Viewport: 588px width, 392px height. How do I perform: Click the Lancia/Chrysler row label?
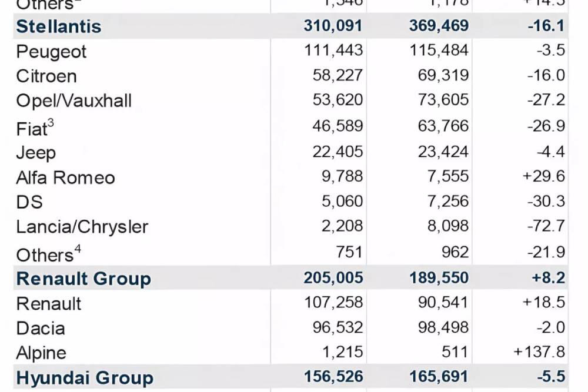click(x=82, y=227)
